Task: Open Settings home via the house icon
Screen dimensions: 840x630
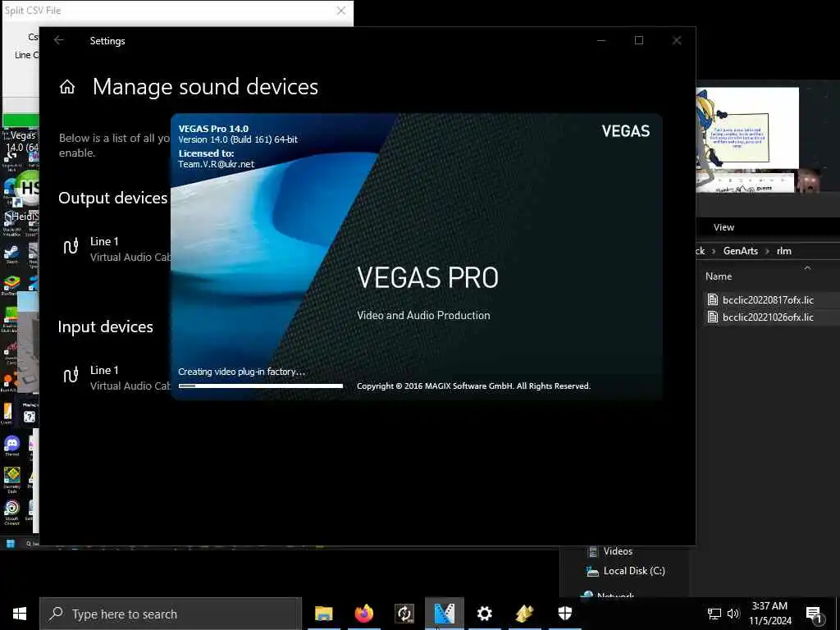Action: [67, 87]
